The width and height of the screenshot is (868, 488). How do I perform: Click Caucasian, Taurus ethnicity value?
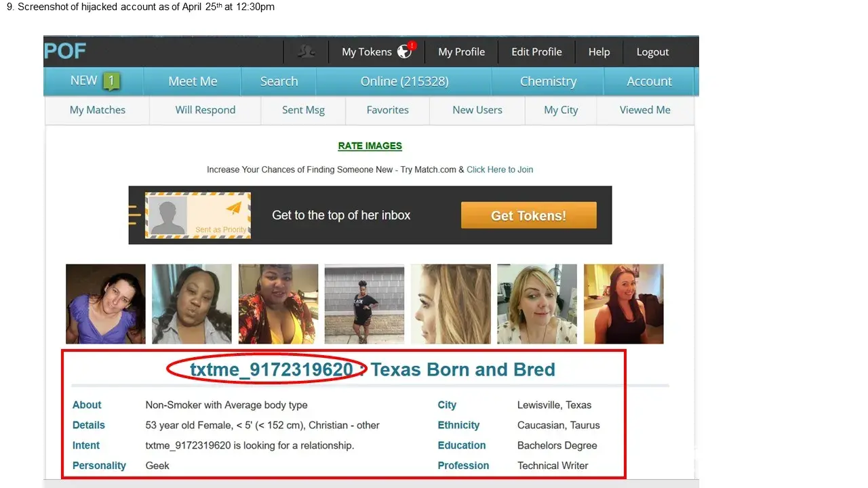559,425
